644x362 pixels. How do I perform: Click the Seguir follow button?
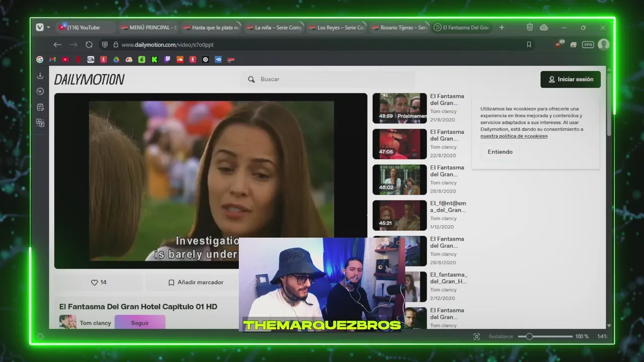click(x=140, y=323)
